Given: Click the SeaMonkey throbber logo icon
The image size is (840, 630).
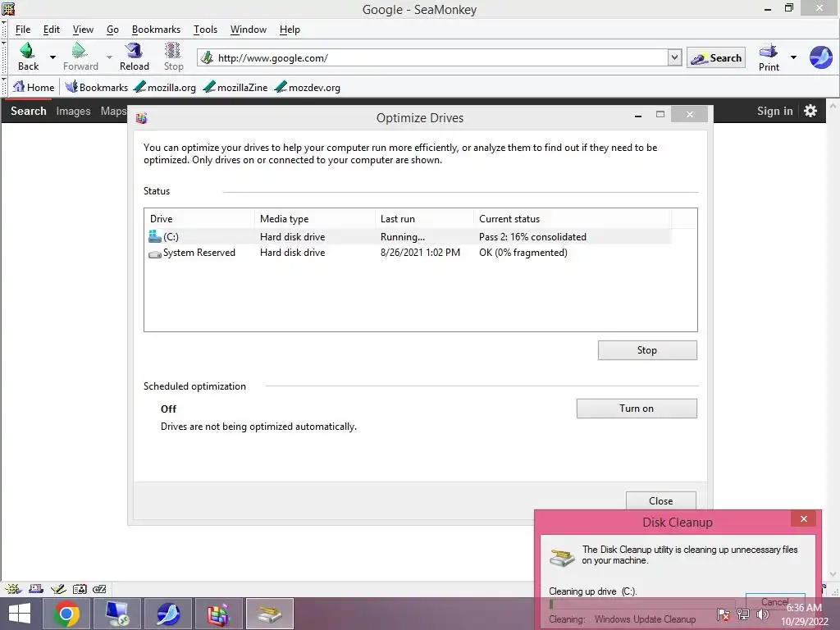Looking at the screenshot, I should pos(820,57).
